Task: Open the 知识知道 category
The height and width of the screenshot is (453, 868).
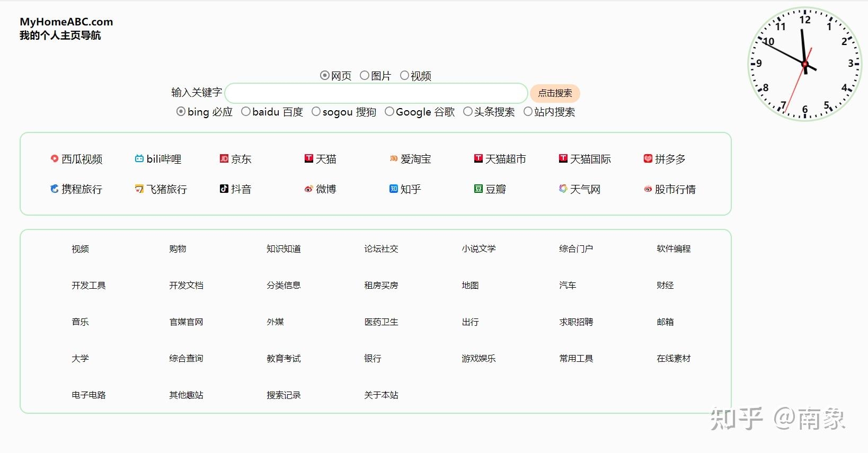Action: [x=284, y=248]
